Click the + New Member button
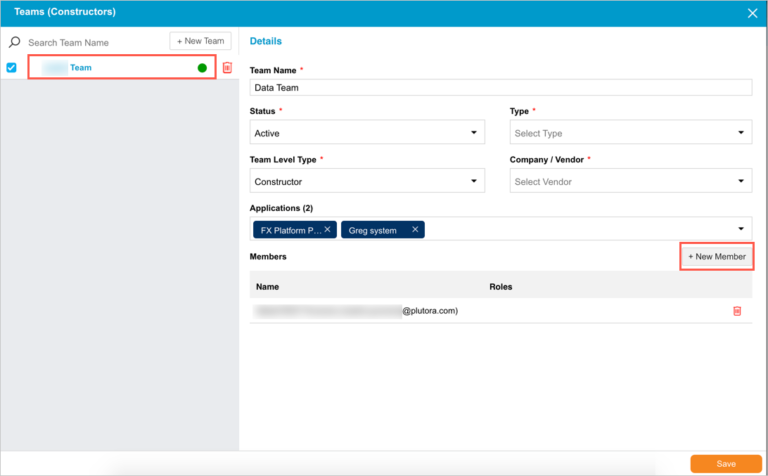Viewport: 768px width, 476px height. coord(717,257)
